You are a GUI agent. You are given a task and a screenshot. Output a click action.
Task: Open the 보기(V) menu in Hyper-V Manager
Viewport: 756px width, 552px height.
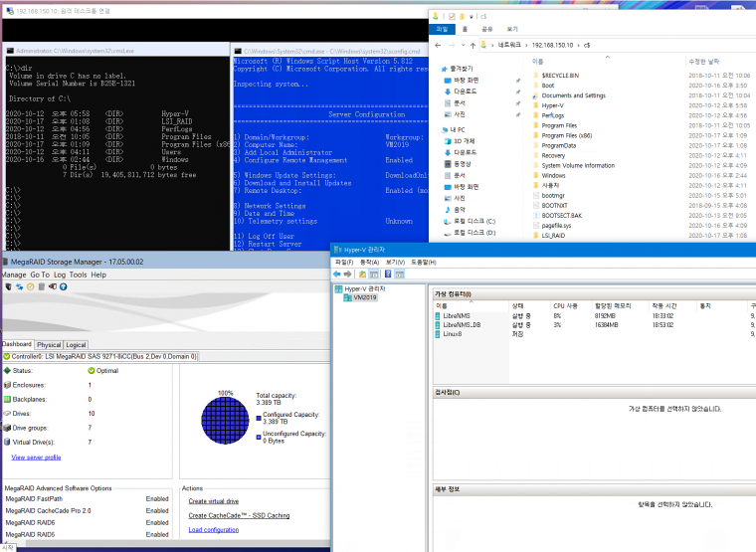pyautogui.click(x=395, y=263)
